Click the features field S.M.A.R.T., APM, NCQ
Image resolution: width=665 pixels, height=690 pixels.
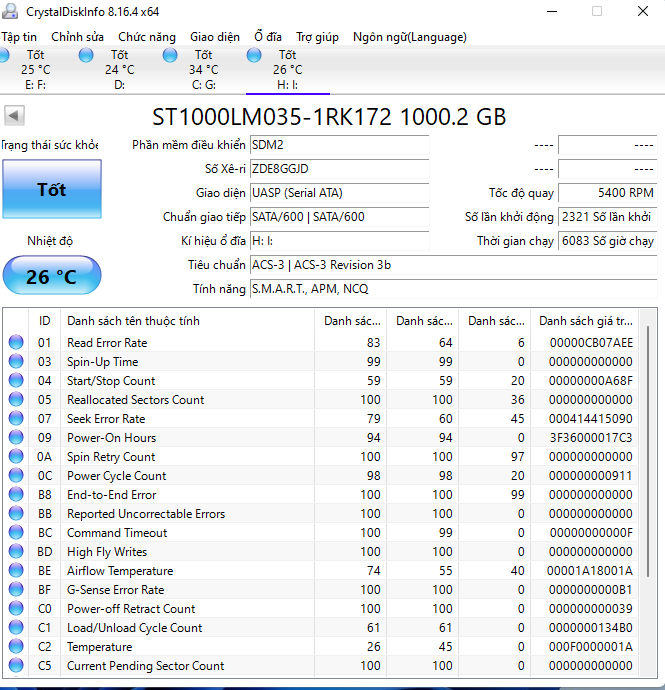pos(453,289)
